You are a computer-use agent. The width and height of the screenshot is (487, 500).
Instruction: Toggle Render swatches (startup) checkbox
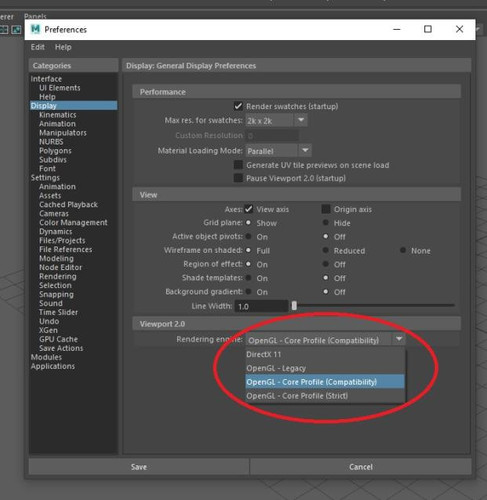pyautogui.click(x=238, y=106)
